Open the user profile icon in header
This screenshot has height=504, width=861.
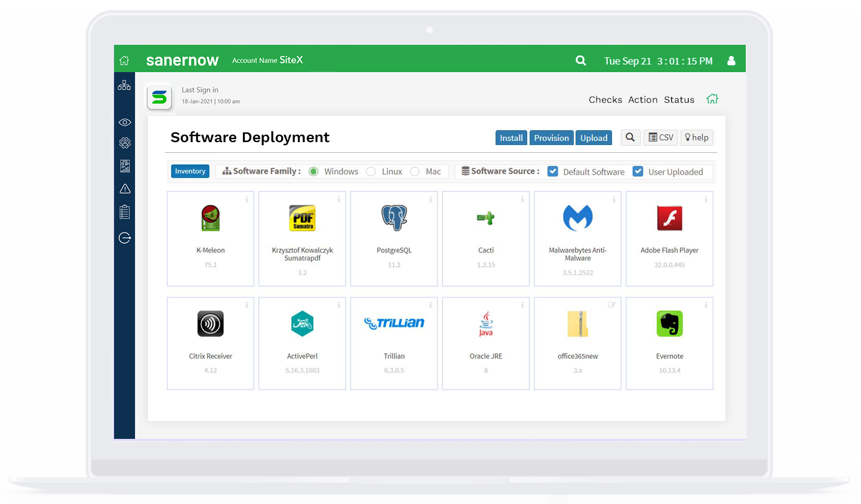click(x=731, y=60)
